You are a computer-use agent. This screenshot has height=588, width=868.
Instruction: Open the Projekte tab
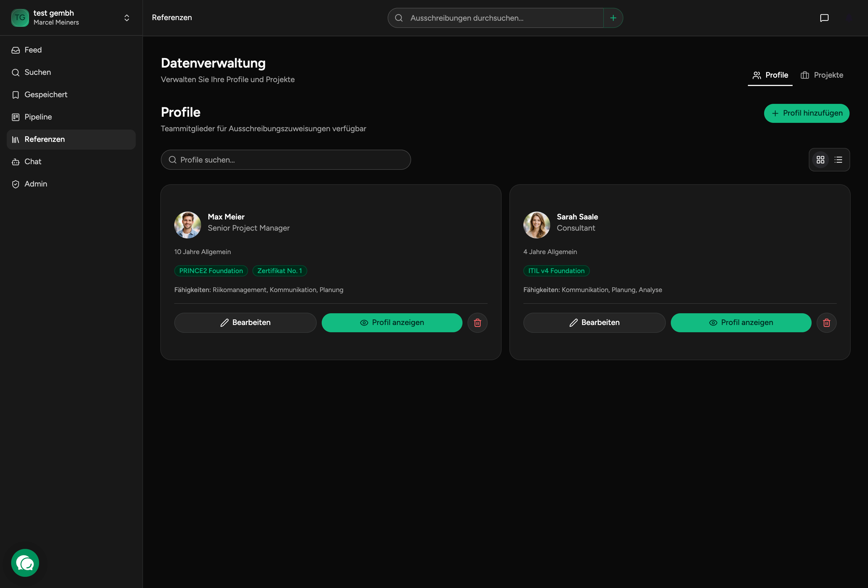822,75
